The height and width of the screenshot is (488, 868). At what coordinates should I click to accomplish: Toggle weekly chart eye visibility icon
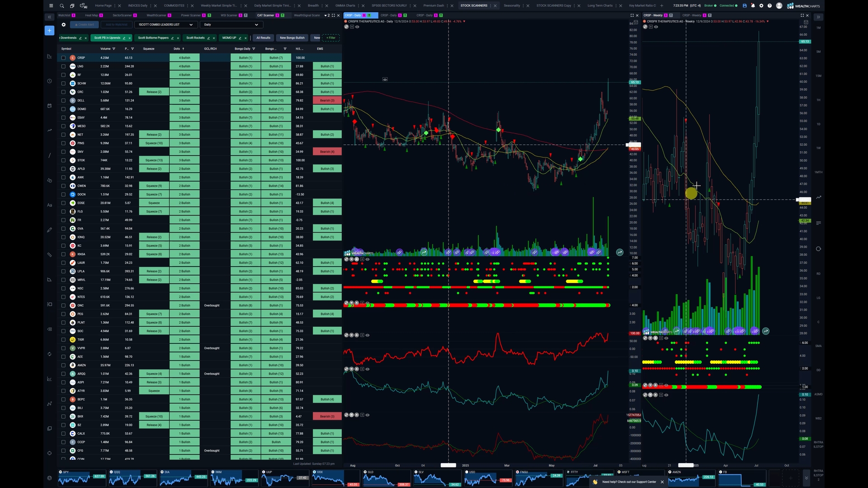(656, 27)
